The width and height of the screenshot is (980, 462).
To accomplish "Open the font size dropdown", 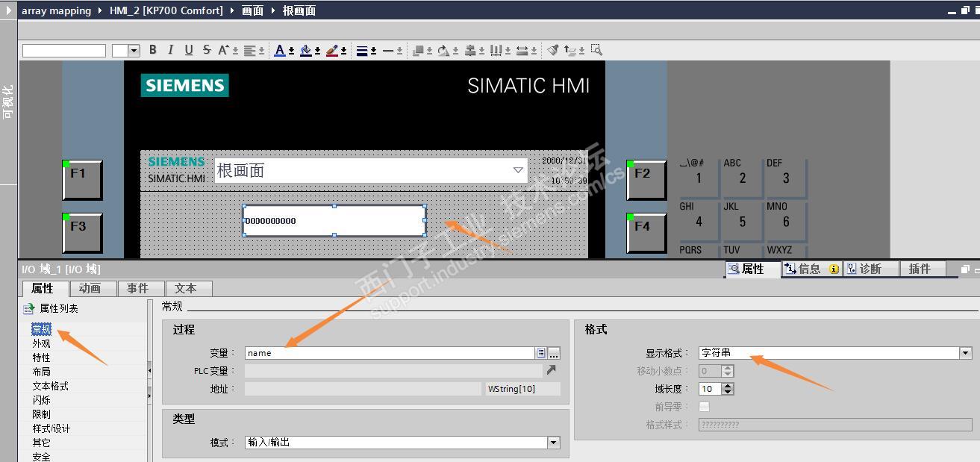I will click(134, 51).
